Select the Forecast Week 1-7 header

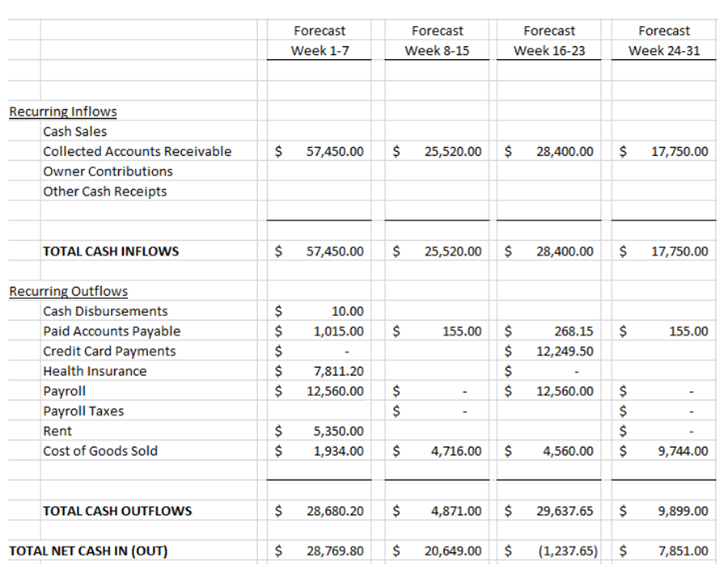[x=320, y=39]
